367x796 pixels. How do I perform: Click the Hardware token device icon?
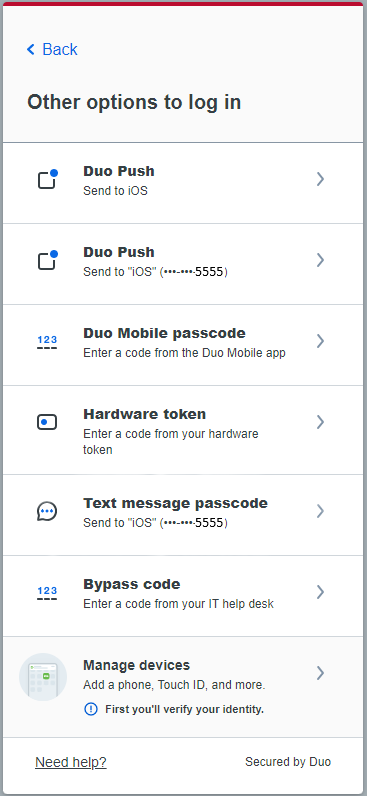pos(47,422)
